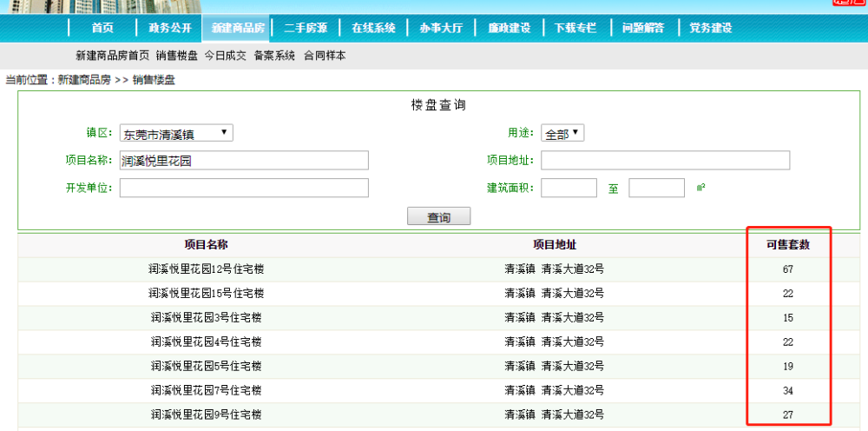Click the 项目名称 column header

tap(206, 245)
